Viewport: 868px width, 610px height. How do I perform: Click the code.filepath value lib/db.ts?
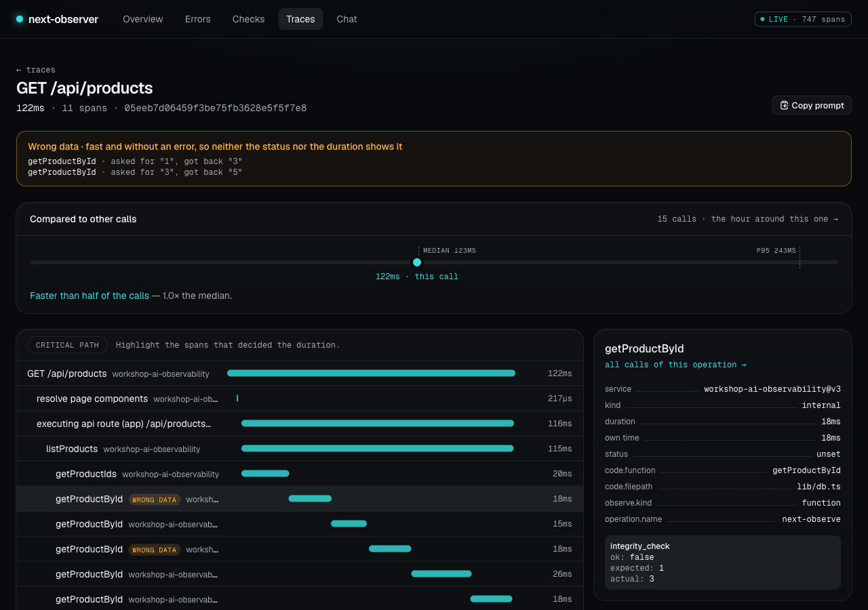point(818,487)
